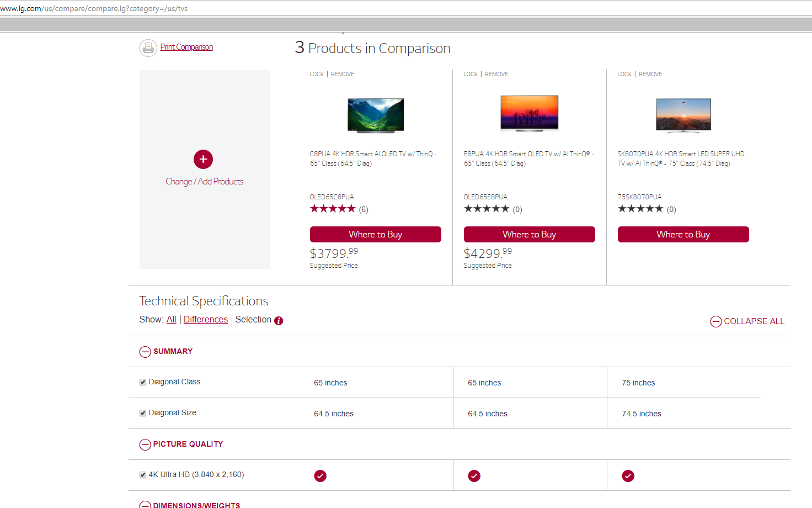Click the Collapse All minus icon
This screenshot has width=812, height=508.
click(715, 321)
